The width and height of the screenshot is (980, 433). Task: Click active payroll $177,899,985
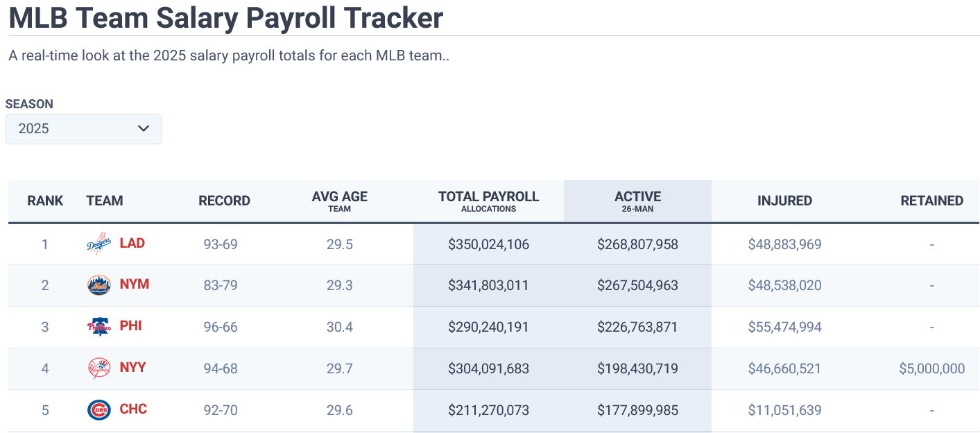tap(637, 410)
